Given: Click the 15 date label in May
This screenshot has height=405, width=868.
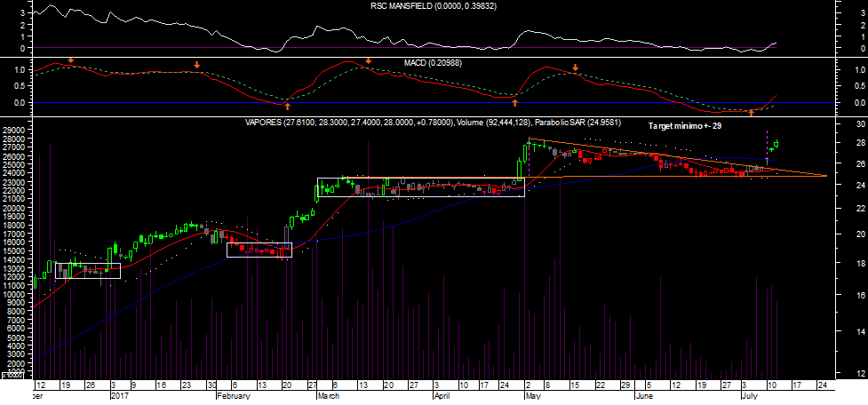Looking at the screenshot, I should tap(575, 385).
